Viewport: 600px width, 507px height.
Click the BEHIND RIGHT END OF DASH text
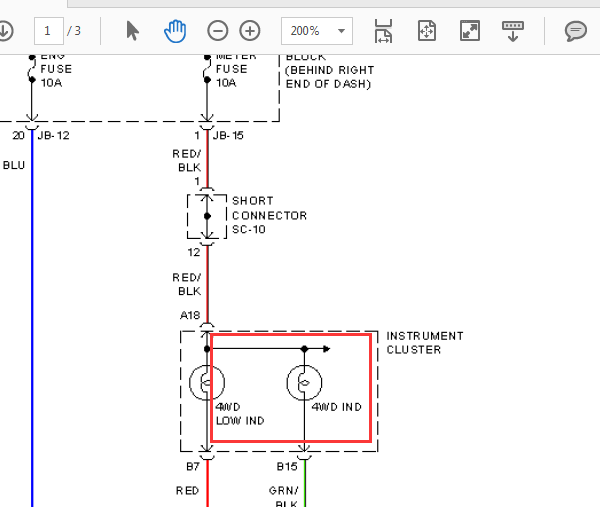click(x=329, y=77)
